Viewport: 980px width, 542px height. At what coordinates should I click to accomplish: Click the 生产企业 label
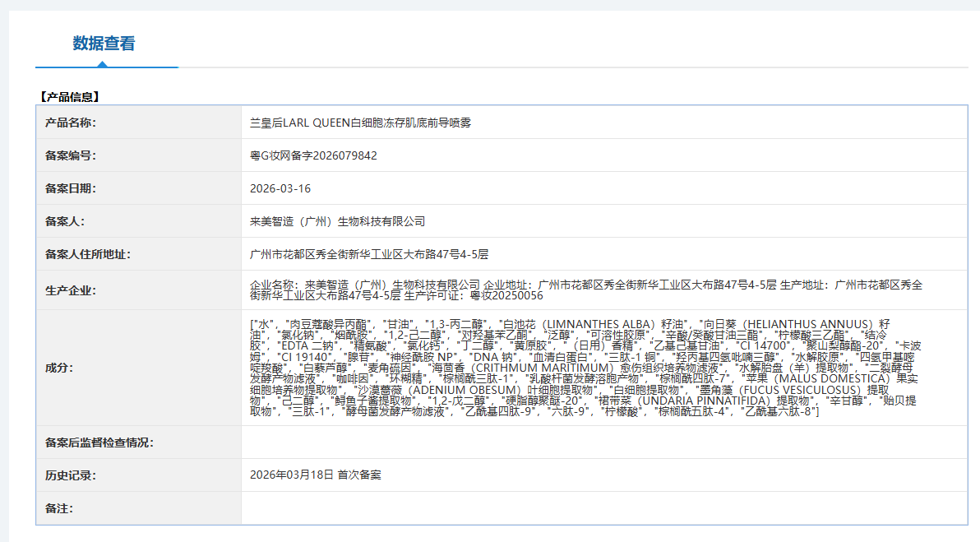(x=71, y=290)
